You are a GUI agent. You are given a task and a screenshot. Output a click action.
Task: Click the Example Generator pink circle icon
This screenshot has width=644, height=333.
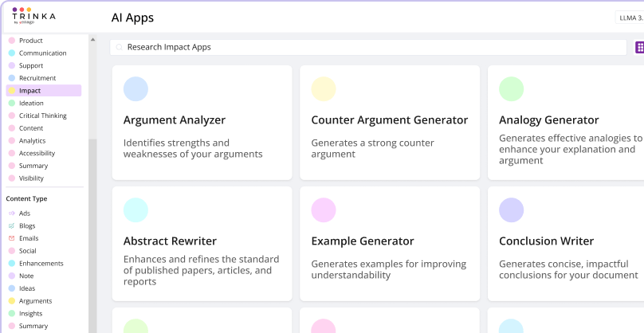tap(324, 210)
